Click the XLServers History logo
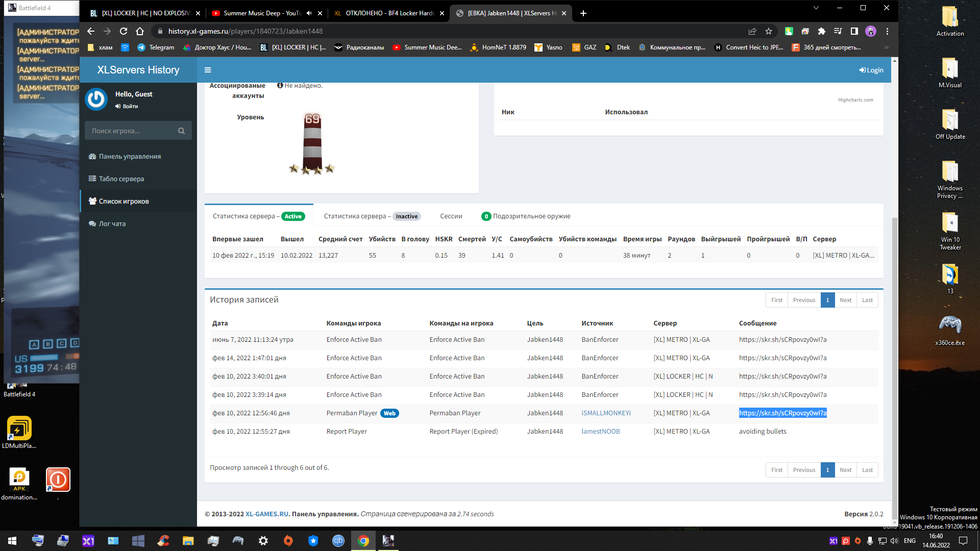 point(138,70)
